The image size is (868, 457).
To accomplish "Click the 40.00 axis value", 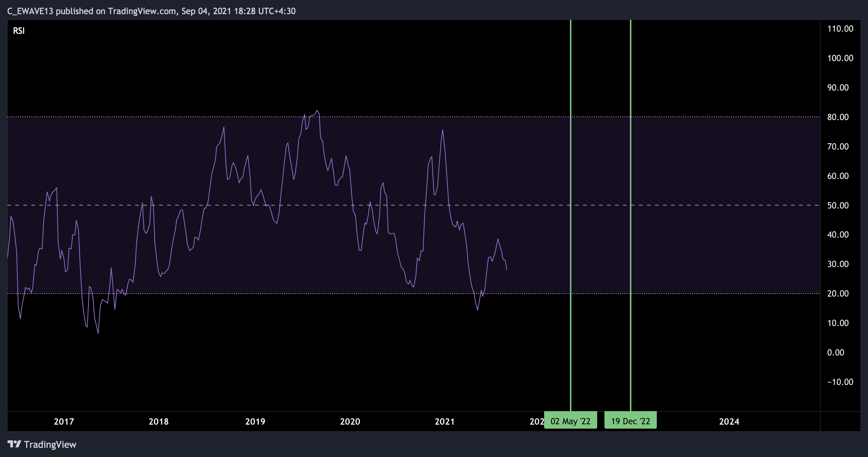I will pyautogui.click(x=838, y=234).
